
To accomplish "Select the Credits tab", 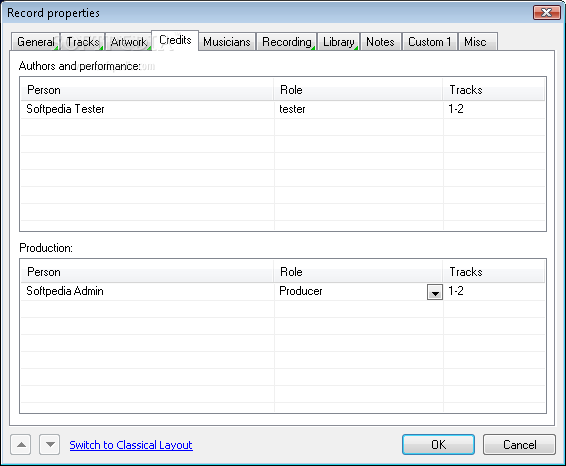I will point(175,40).
